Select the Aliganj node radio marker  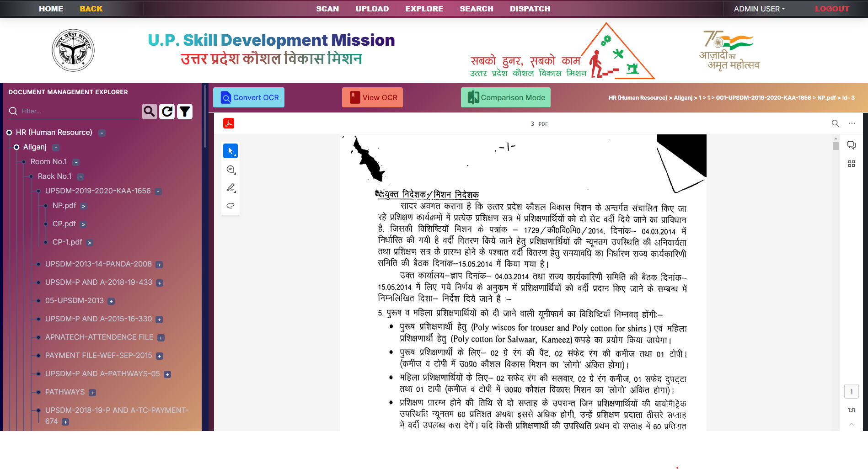click(x=16, y=147)
